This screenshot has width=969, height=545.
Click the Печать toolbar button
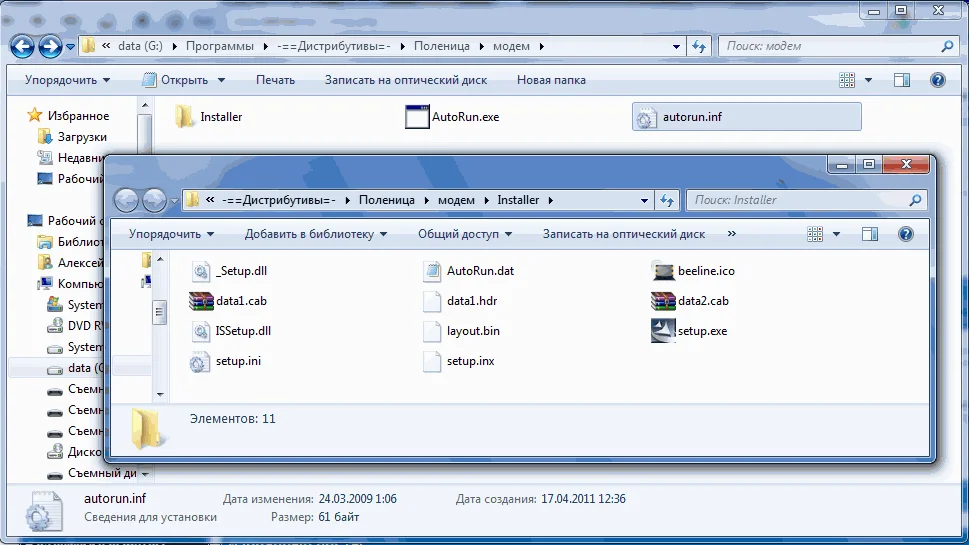275,80
